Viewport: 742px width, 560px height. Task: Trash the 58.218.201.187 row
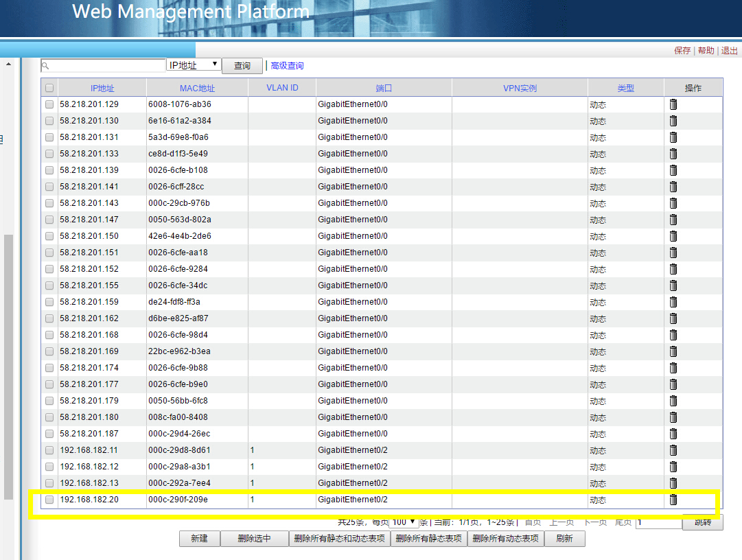pos(673,434)
